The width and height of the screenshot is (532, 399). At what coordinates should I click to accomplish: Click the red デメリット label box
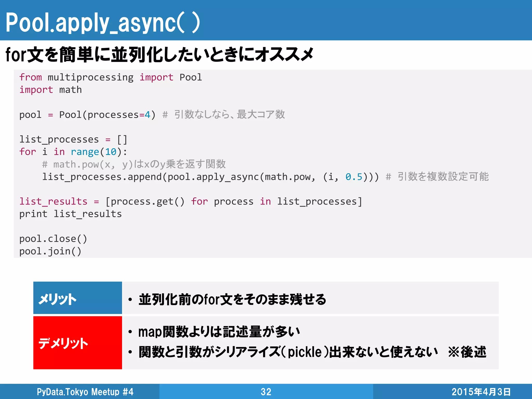point(77,343)
